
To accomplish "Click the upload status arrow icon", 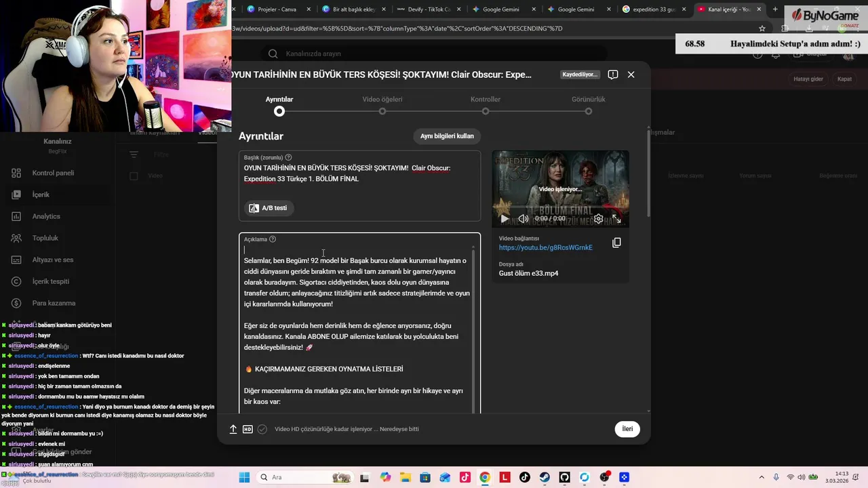I will click(x=233, y=429).
